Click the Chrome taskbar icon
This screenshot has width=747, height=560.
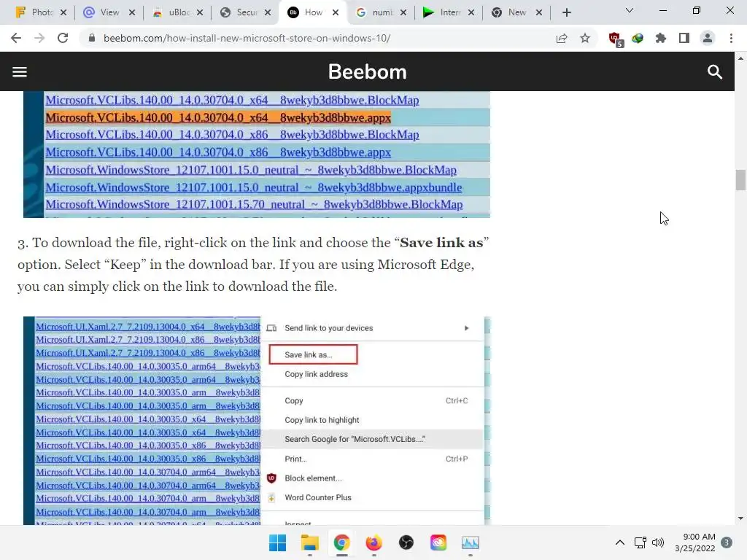point(341,542)
